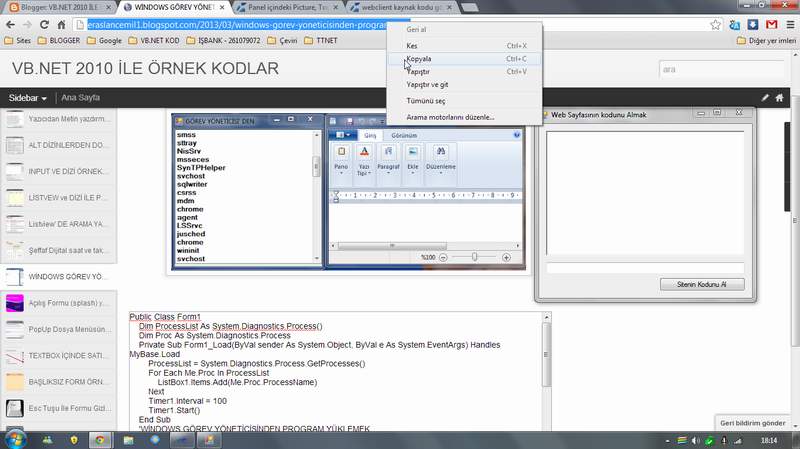Viewport: 800px width, 449px height.
Task: Select svchost below SynTPHelper
Action: [191, 176]
